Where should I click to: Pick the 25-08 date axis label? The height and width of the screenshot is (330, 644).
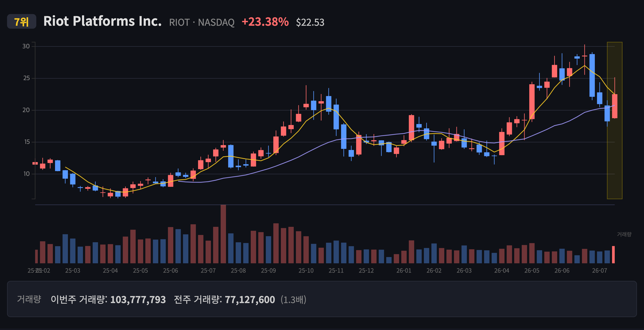(x=238, y=271)
